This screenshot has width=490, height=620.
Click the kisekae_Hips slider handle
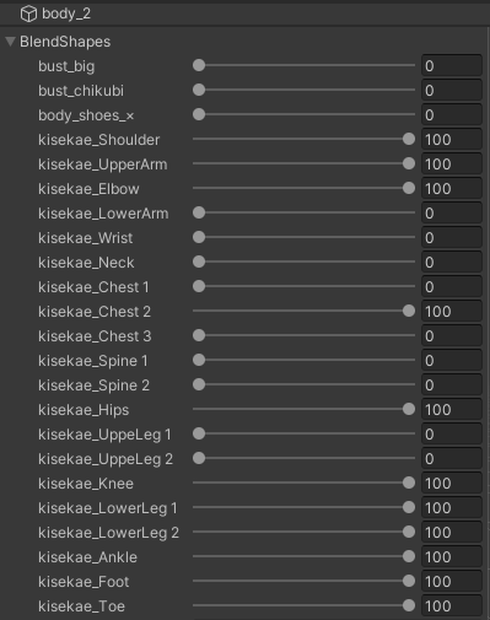click(409, 409)
